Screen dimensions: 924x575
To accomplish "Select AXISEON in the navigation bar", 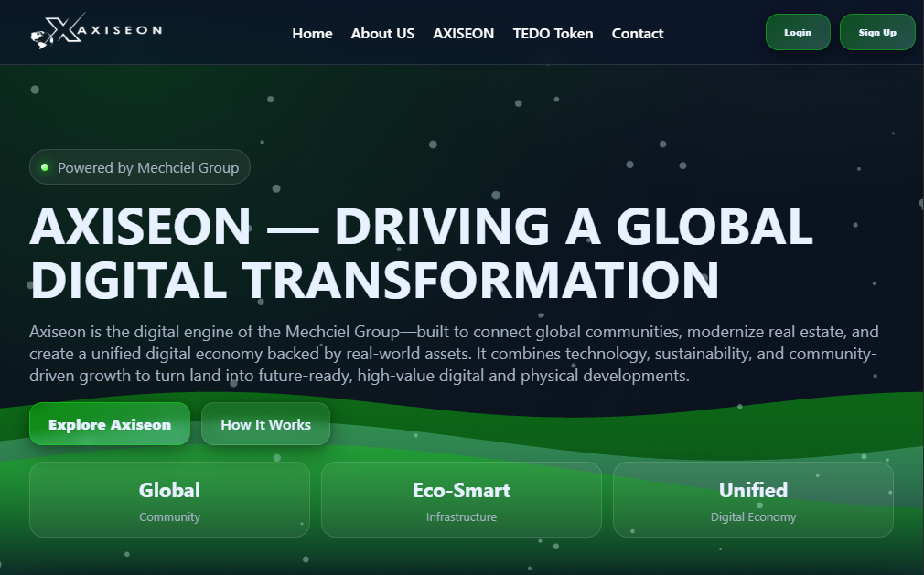I will 463,33.
